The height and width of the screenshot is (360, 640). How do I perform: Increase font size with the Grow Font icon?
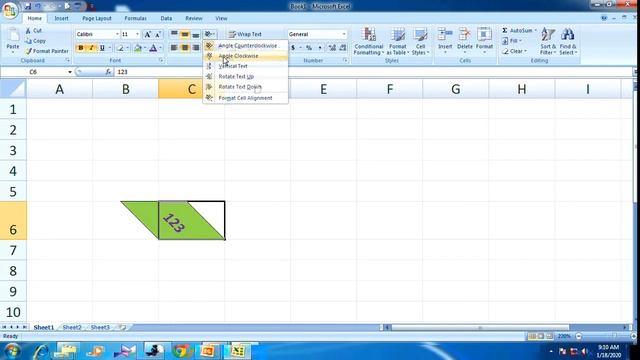148,34
